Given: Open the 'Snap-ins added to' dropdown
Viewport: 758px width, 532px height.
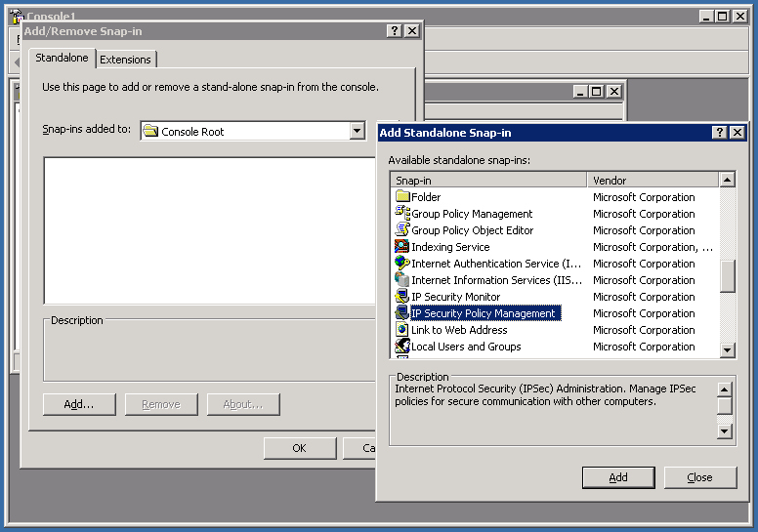Looking at the screenshot, I should (357, 131).
